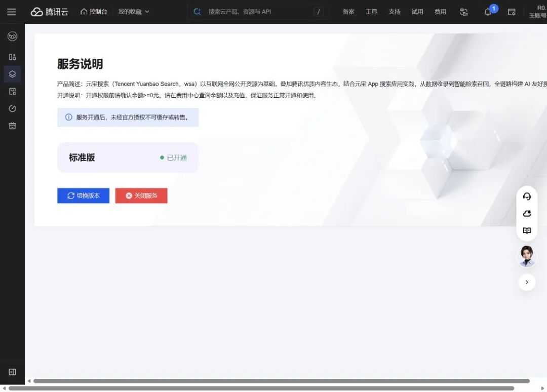The image size is (547, 392).
Task: Click the top mascot icon in sidebar
Action: point(12,36)
